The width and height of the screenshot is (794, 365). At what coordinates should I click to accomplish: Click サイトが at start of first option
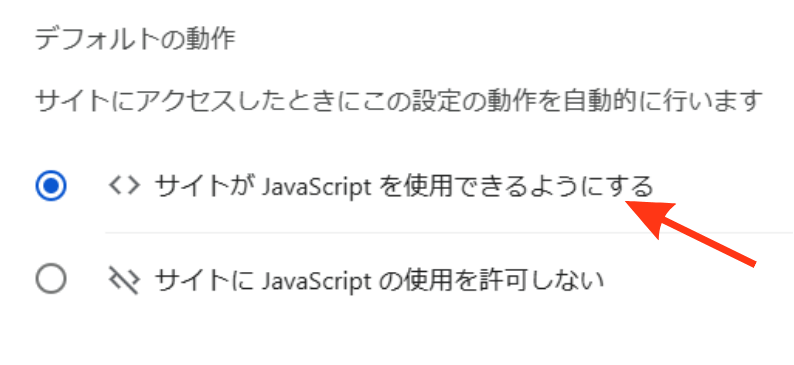[205, 186]
